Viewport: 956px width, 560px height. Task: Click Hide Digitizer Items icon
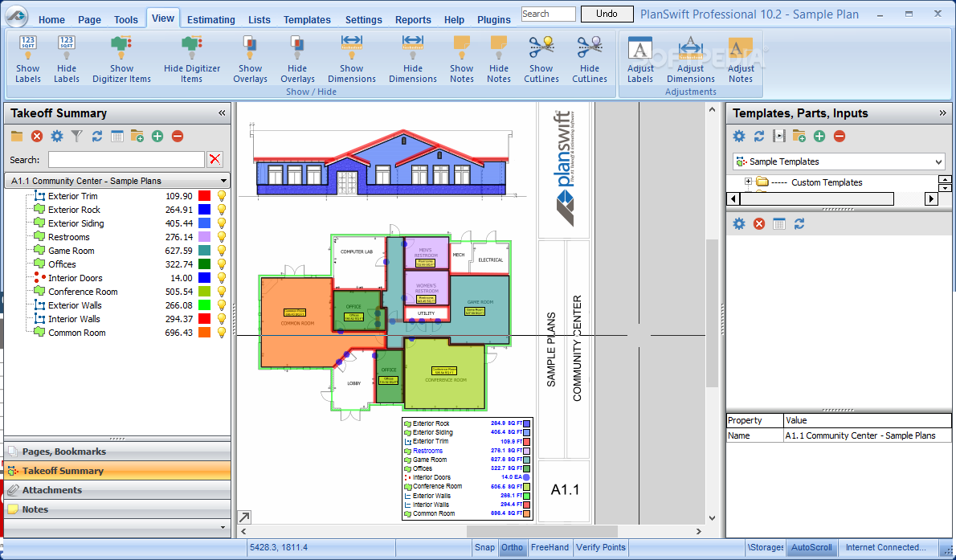(191, 47)
